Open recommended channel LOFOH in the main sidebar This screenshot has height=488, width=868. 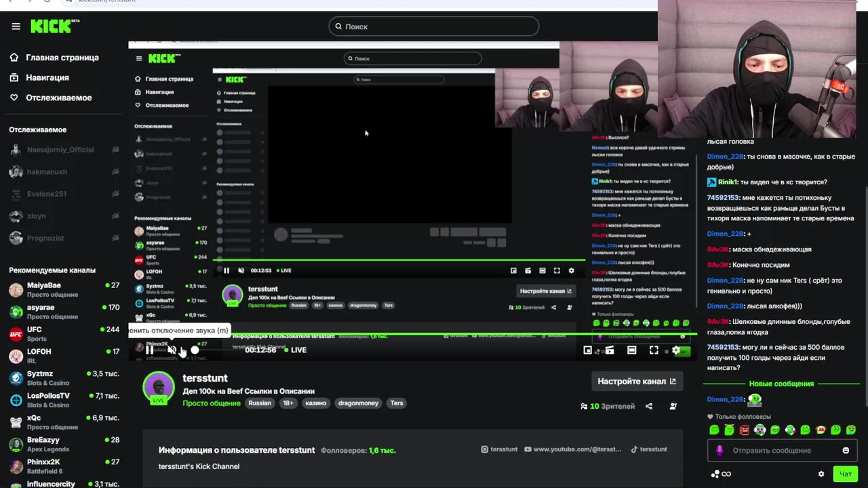(x=64, y=356)
